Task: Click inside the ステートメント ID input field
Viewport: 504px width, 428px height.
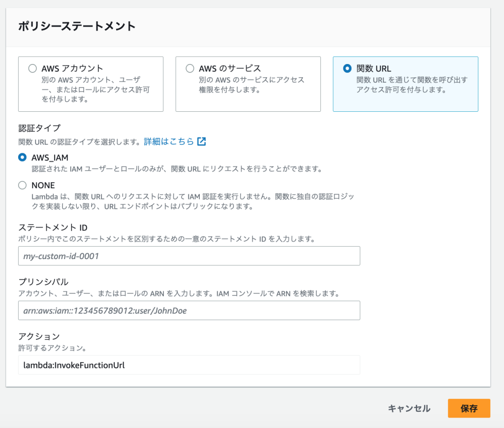Action: tap(189, 256)
